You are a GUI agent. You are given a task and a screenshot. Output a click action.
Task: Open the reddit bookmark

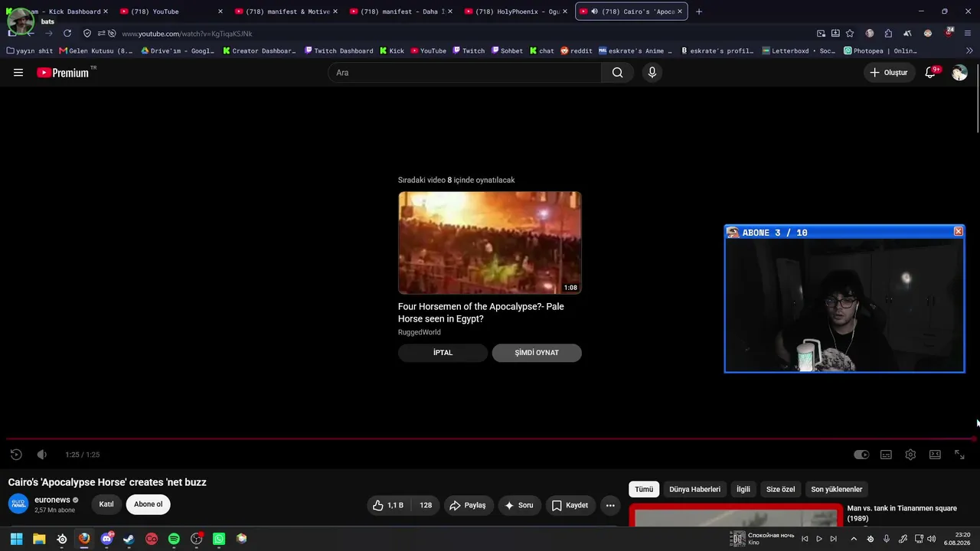point(577,51)
